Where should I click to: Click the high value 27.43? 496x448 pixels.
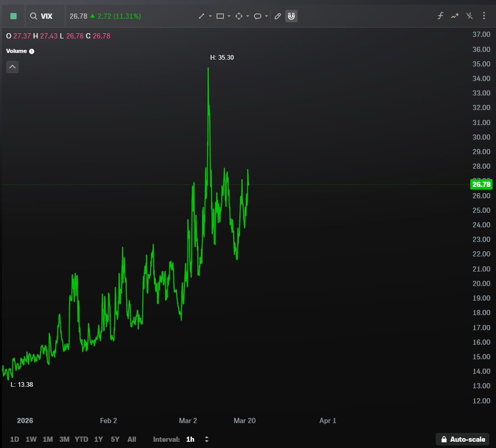(x=49, y=36)
